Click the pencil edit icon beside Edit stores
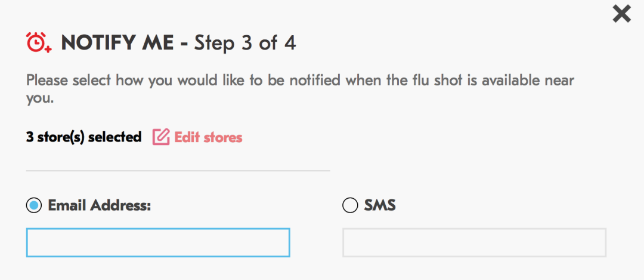 coord(161,137)
